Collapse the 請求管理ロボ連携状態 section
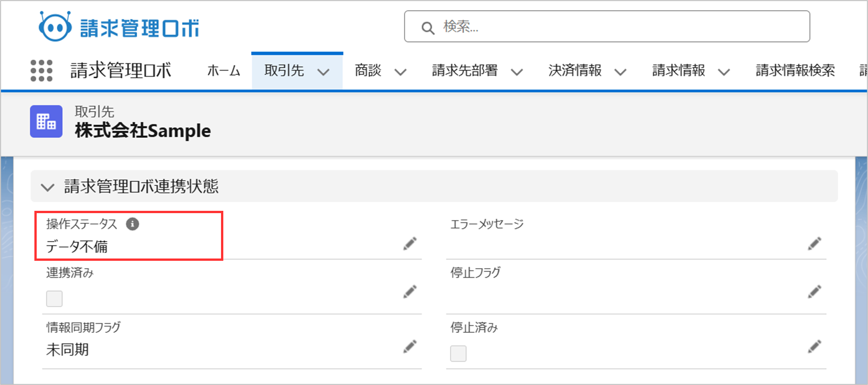The width and height of the screenshot is (868, 385). [x=48, y=187]
